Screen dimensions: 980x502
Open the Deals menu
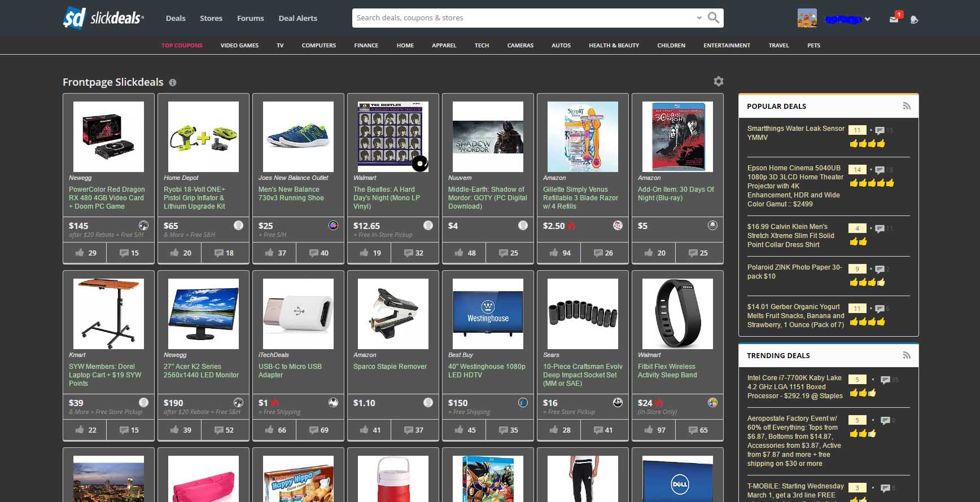coord(176,18)
